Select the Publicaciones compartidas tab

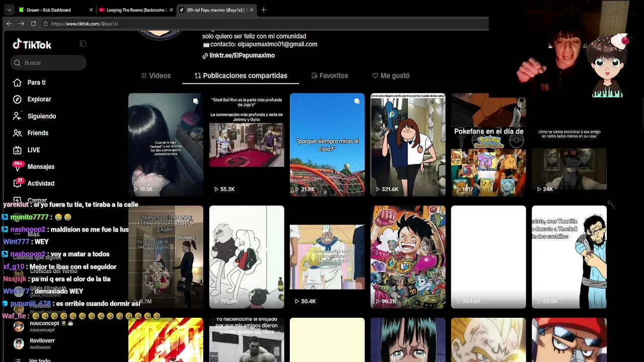241,75
